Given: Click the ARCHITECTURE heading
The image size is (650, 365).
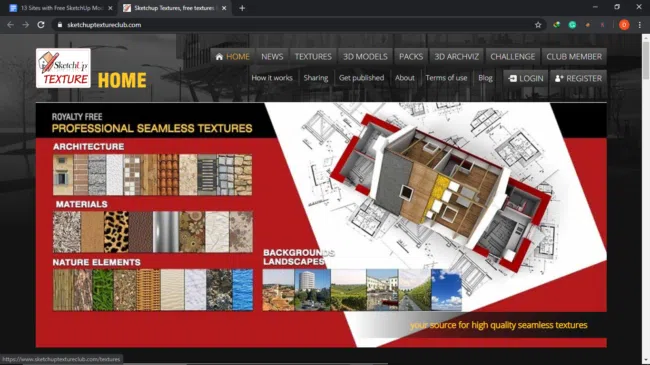Looking at the screenshot, I should [x=88, y=146].
